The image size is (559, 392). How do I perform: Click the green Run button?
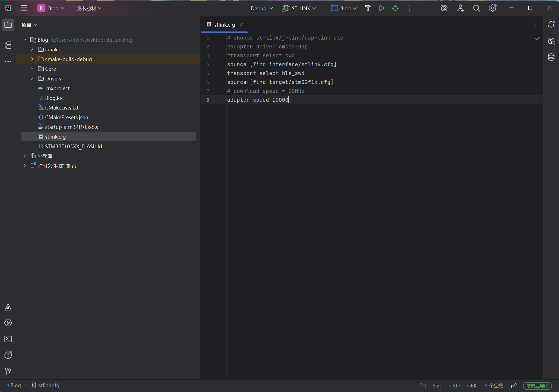point(381,8)
